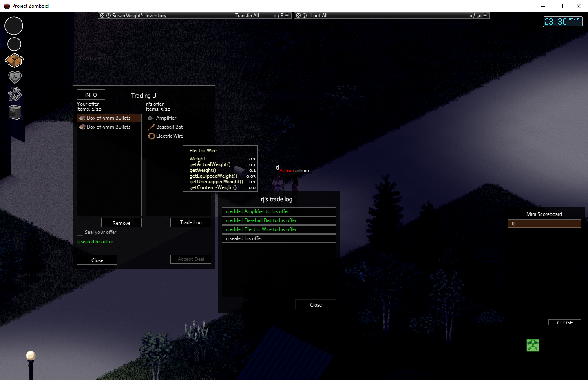Select first Box of 9mm Bullets row
This screenshot has height=380, width=588.
[109, 118]
